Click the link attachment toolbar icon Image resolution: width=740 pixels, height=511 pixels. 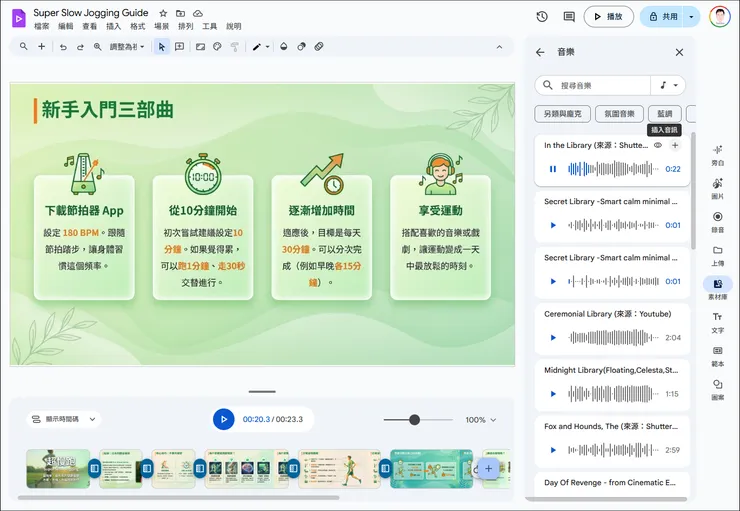(x=319, y=47)
